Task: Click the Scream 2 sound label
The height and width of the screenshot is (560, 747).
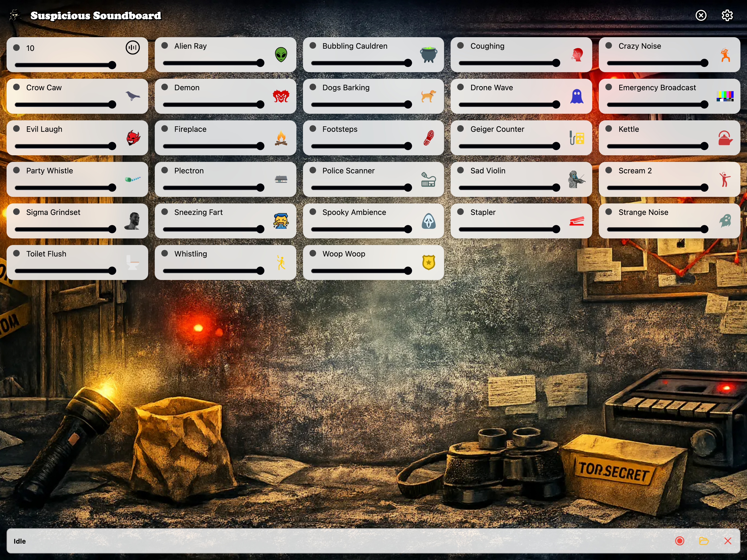Action: (635, 171)
